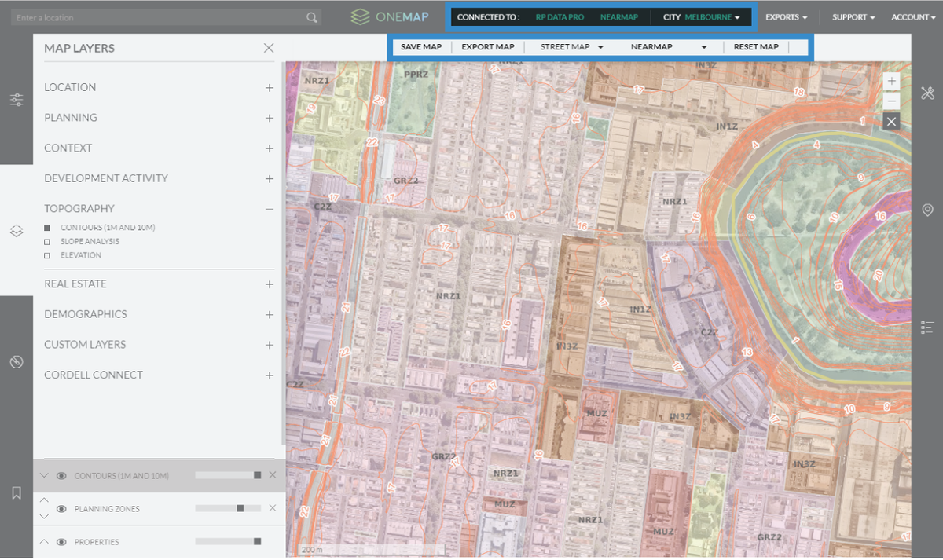Open the tools panel wrench icon
943x560 pixels.
pos(926,93)
